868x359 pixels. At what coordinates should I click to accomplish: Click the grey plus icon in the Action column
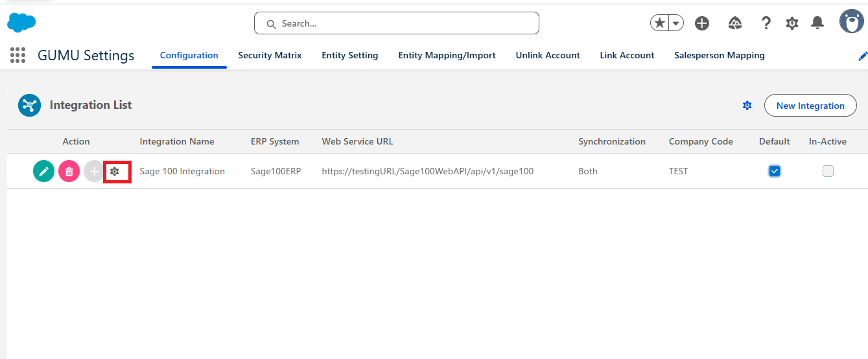point(94,171)
